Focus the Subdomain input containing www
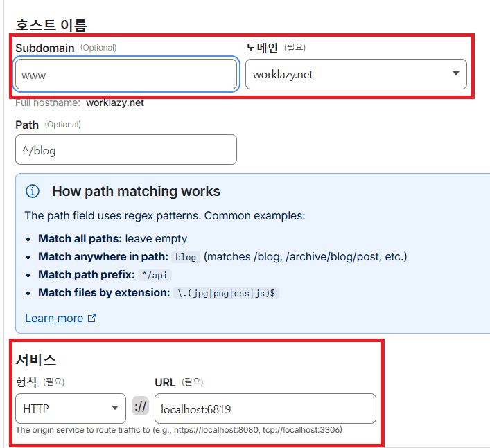The height and width of the screenshot is (448, 490). coord(126,74)
